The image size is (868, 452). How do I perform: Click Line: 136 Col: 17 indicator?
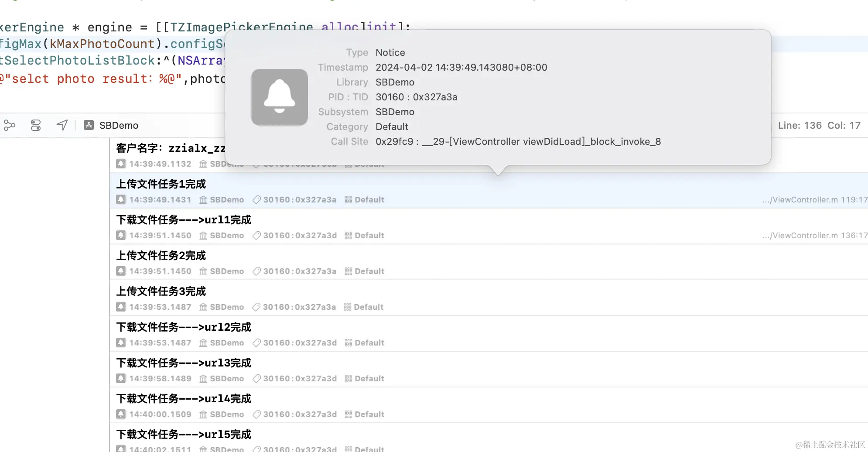(x=819, y=126)
